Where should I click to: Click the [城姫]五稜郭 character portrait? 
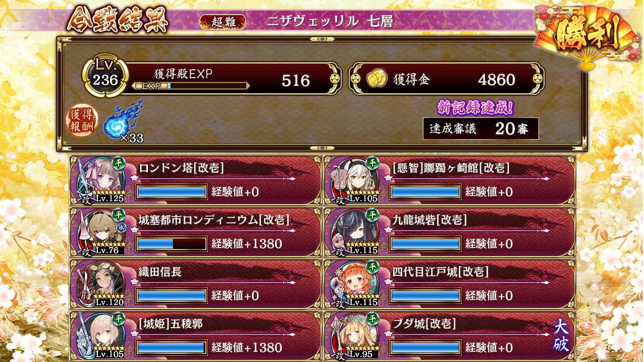pos(101,336)
